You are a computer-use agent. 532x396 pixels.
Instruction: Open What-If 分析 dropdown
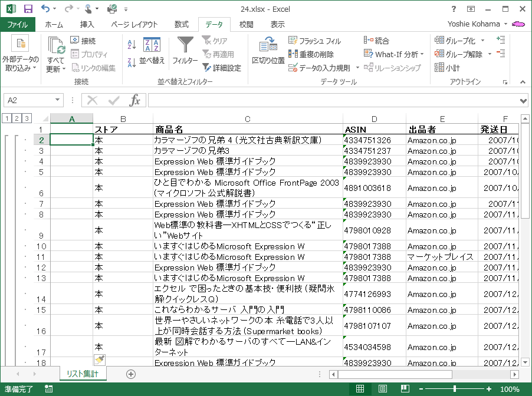coord(394,54)
